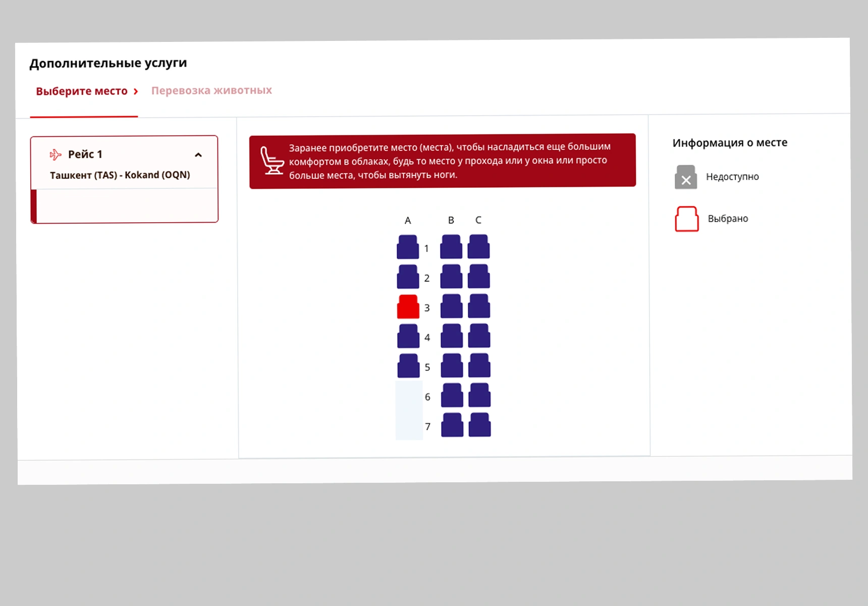Pick seat 7C in column C

point(480,425)
